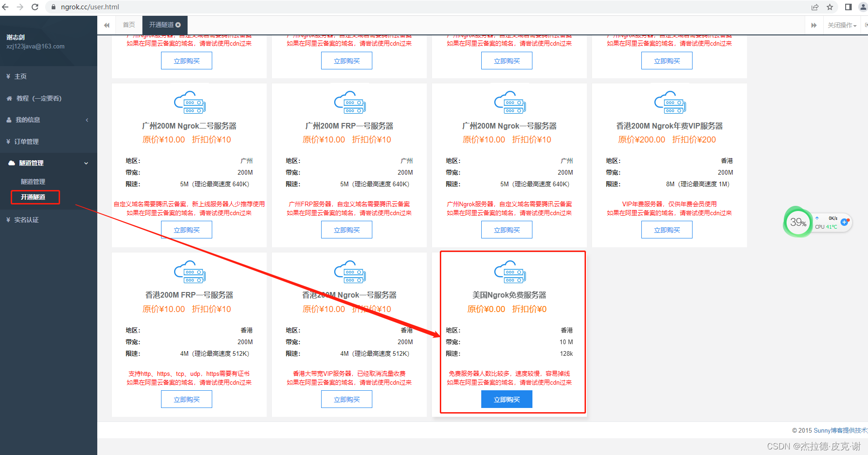Click 立即购买 for 香港200M Ngrok一号服务器

[347, 399]
